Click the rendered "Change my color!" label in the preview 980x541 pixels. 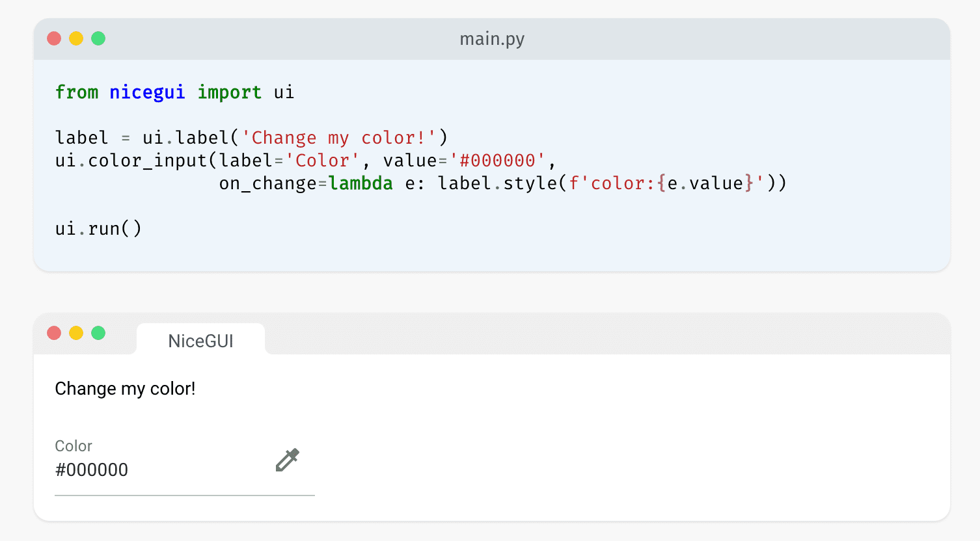[125, 389]
